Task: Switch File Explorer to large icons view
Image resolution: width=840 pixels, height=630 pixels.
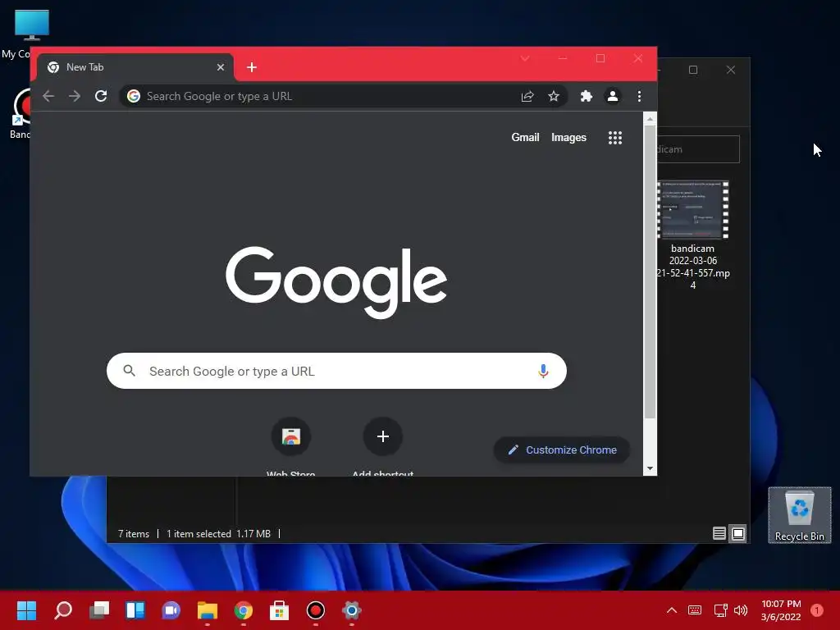Action: (738, 533)
